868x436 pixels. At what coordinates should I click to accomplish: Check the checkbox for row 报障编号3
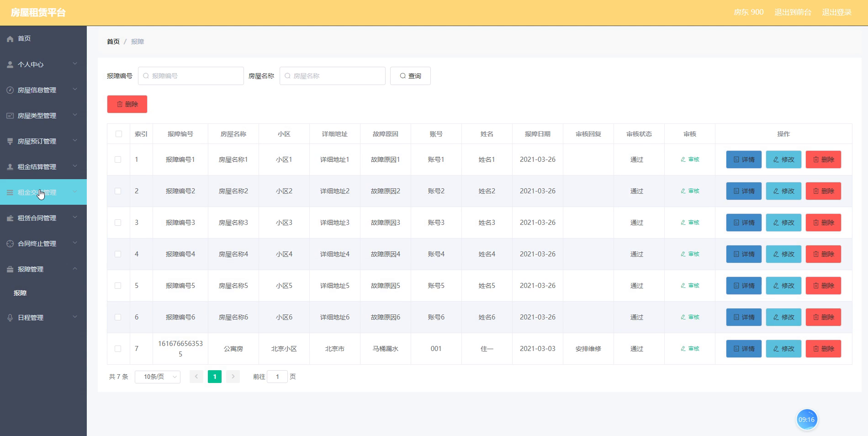click(118, 223)
